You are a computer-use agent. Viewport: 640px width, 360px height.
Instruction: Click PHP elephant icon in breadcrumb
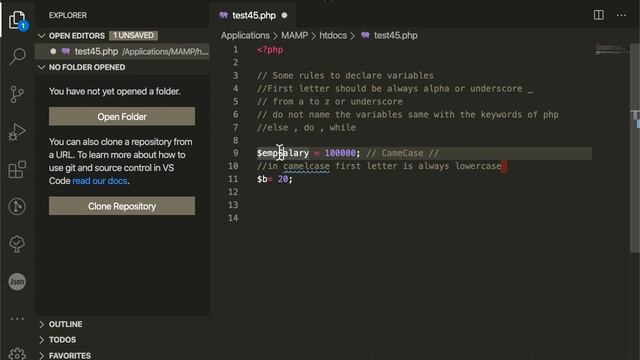coord(365,36)
